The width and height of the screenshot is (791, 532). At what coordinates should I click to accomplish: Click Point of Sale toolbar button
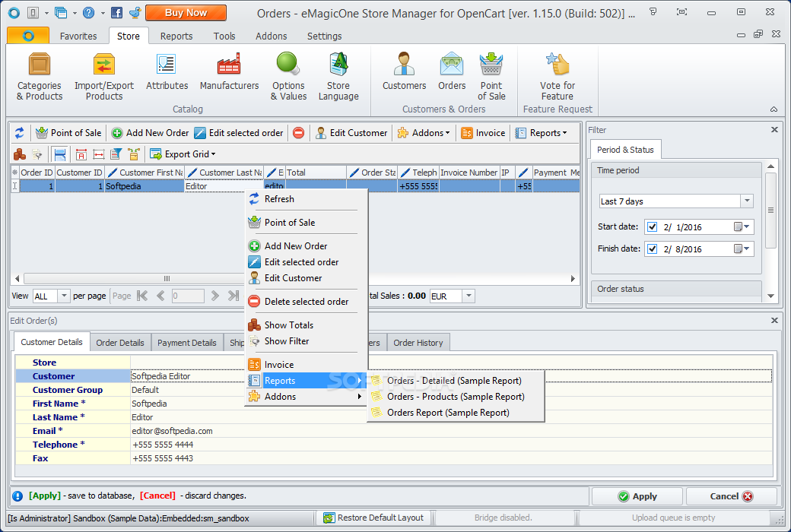tap(68, 133)
